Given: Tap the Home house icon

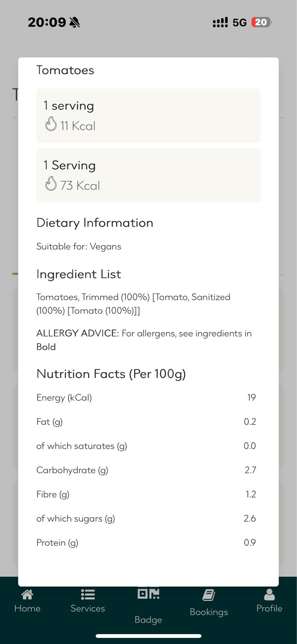Looking at the screenshot, I should coord(27,595).
